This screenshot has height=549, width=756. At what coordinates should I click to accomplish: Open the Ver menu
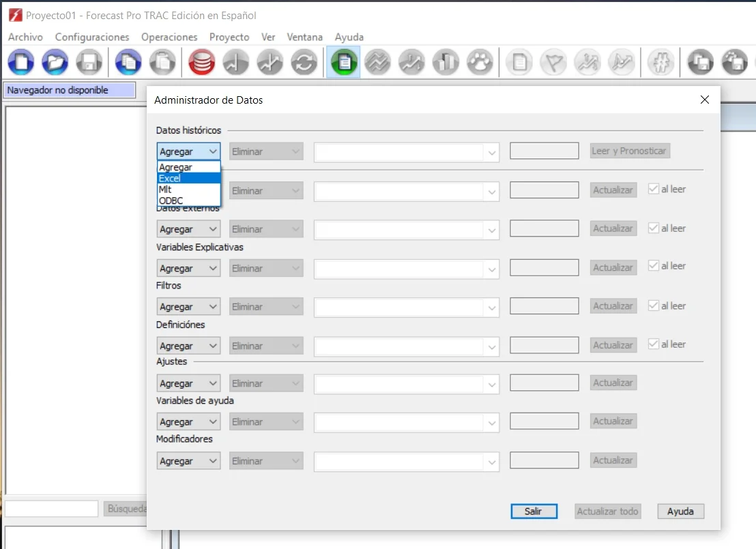[268, 37]
